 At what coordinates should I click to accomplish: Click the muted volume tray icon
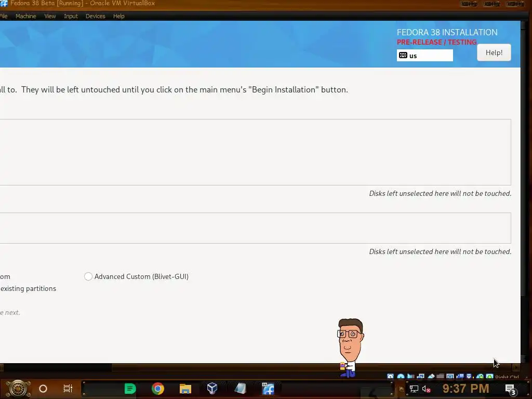coord(426,389)
